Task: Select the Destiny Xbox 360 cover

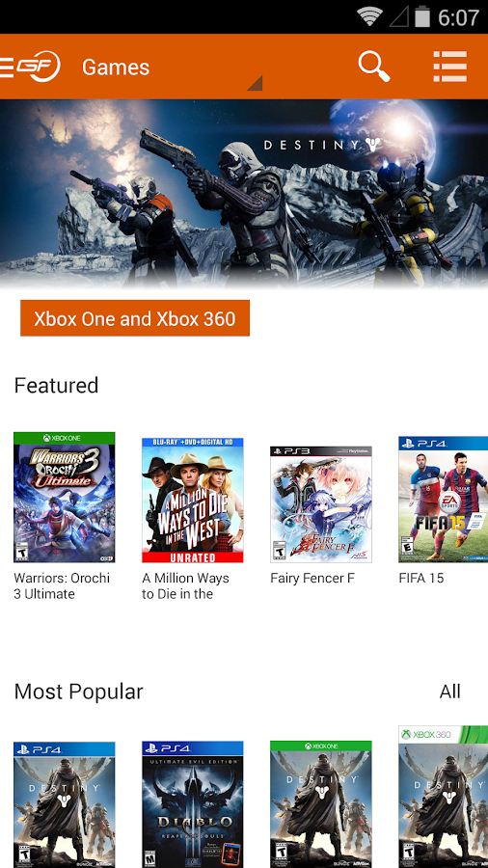Action: pos(444,797)
